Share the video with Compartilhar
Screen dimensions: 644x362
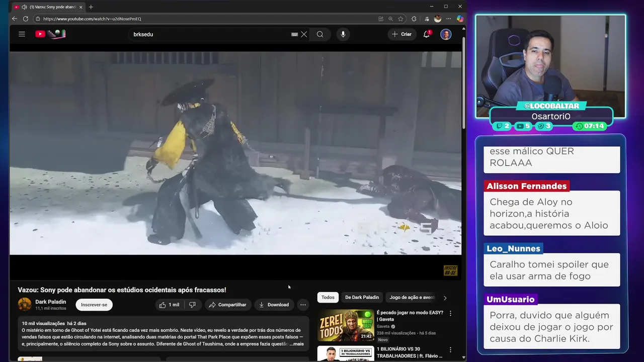point(228,305)
